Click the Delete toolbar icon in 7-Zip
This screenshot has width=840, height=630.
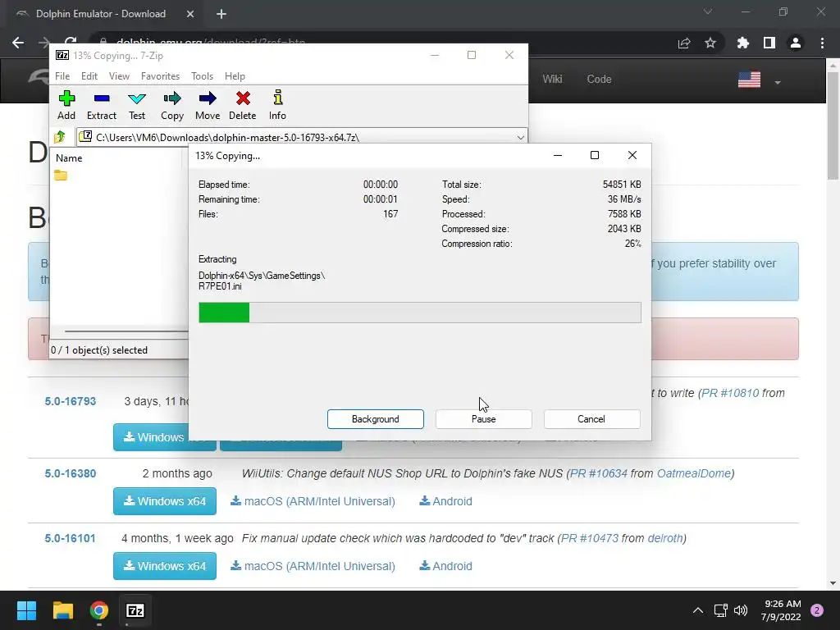tap(243, 105)
